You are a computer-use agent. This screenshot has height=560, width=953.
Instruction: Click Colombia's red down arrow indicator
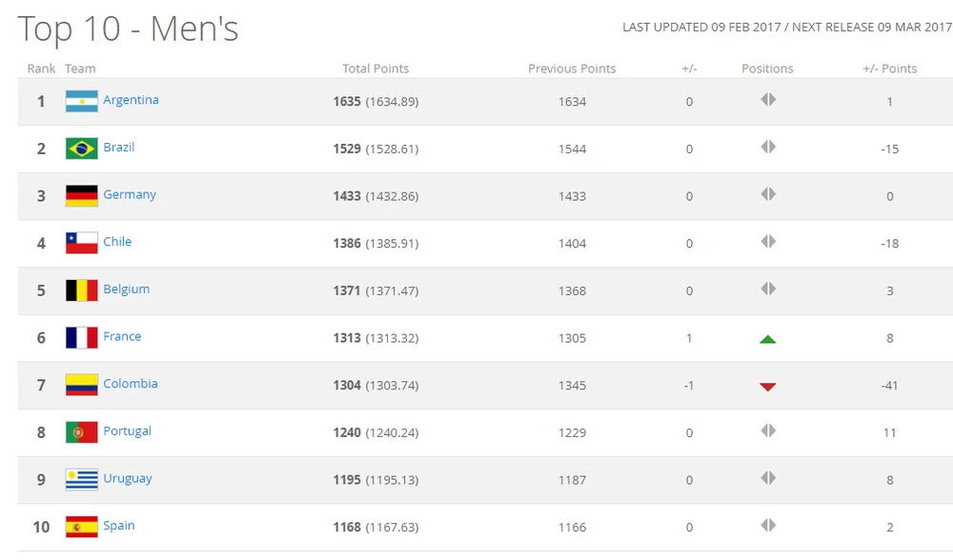(767, 387)
